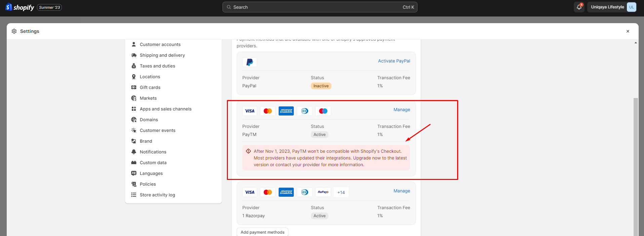Screen dimensions: 644x236
Task: Click the Shopify logo in header
Action: click(20, 7)
